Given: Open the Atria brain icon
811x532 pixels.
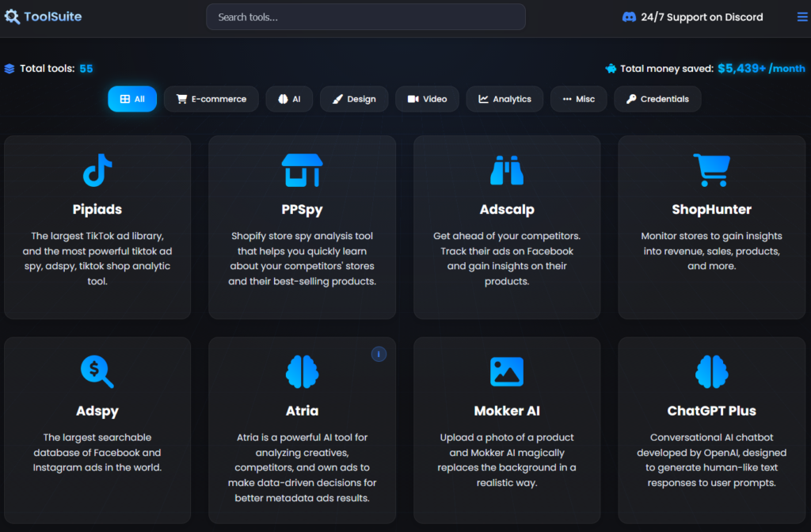Looking at the screenshot, I should pyautogui.click(x=302, y=371).
